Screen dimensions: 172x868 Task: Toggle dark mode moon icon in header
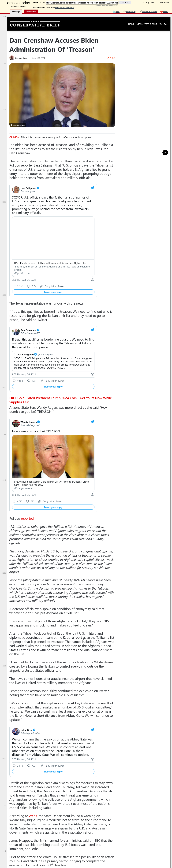161,24
